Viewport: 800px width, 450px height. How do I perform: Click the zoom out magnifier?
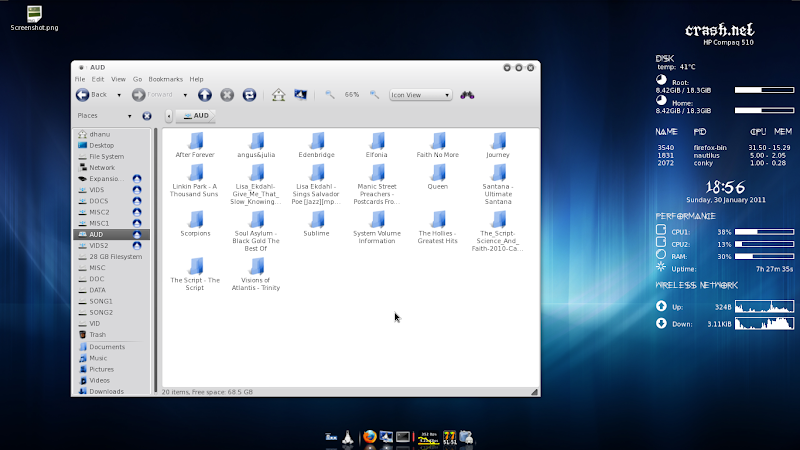[330, 95]
